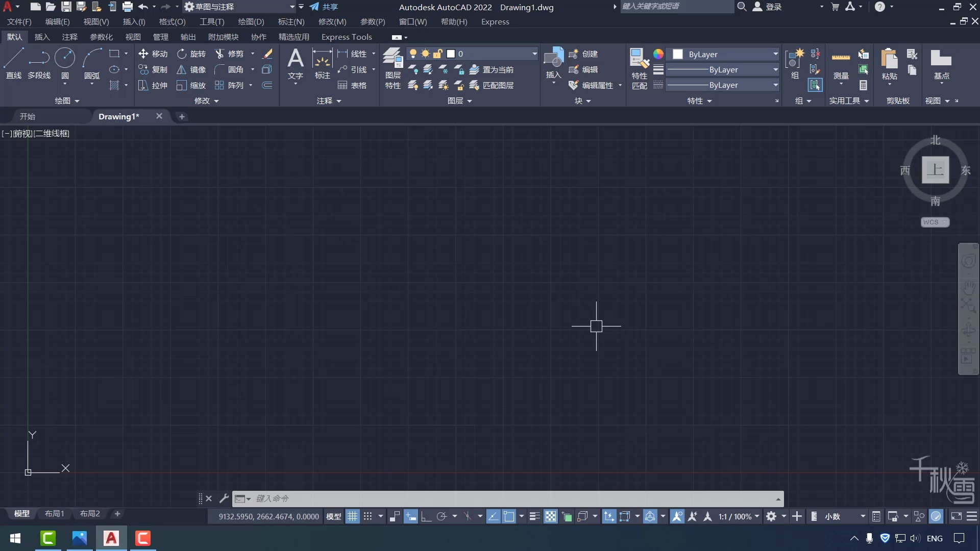The width and height of the screenshot is (980, 551).
Task: Toggle polar tracking in status bar
Action: pos(442,516)
